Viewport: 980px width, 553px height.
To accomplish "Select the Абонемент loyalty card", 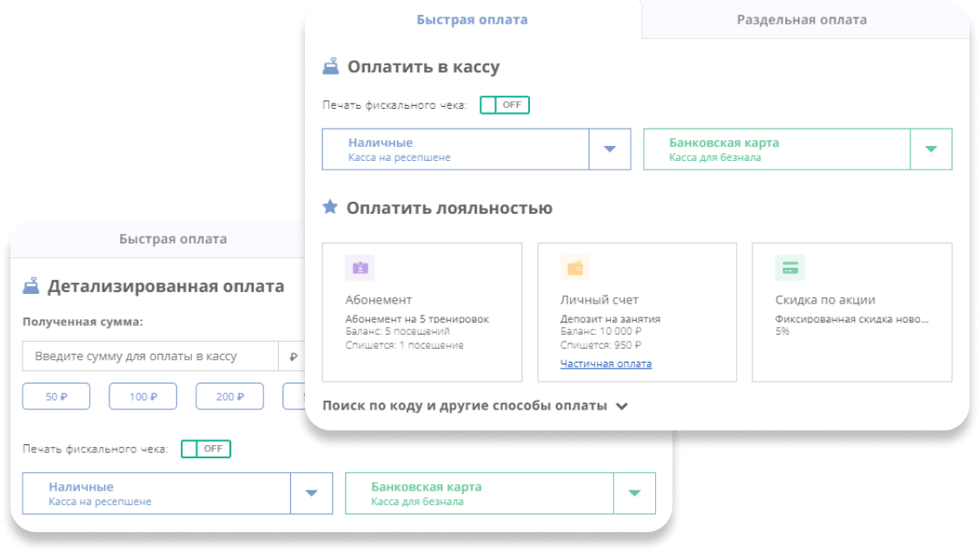I will 422,312.
